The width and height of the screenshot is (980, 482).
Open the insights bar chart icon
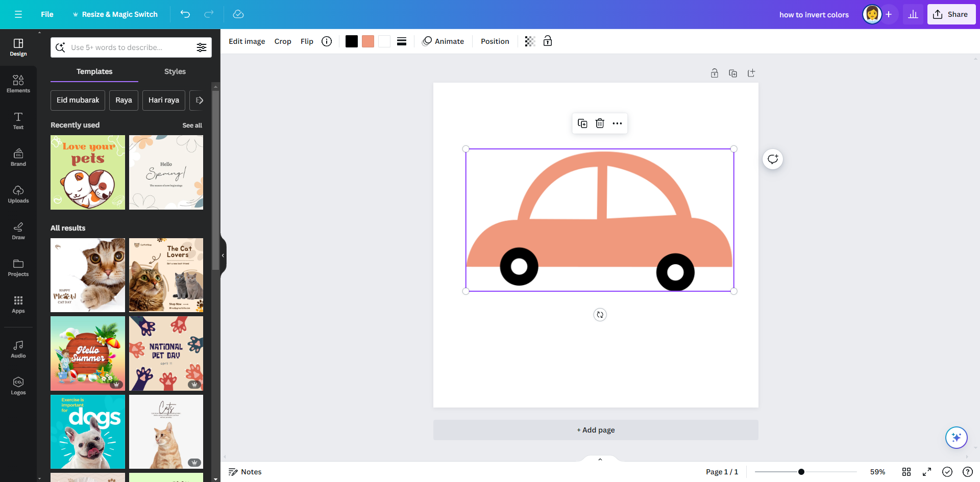click(913, 14)
